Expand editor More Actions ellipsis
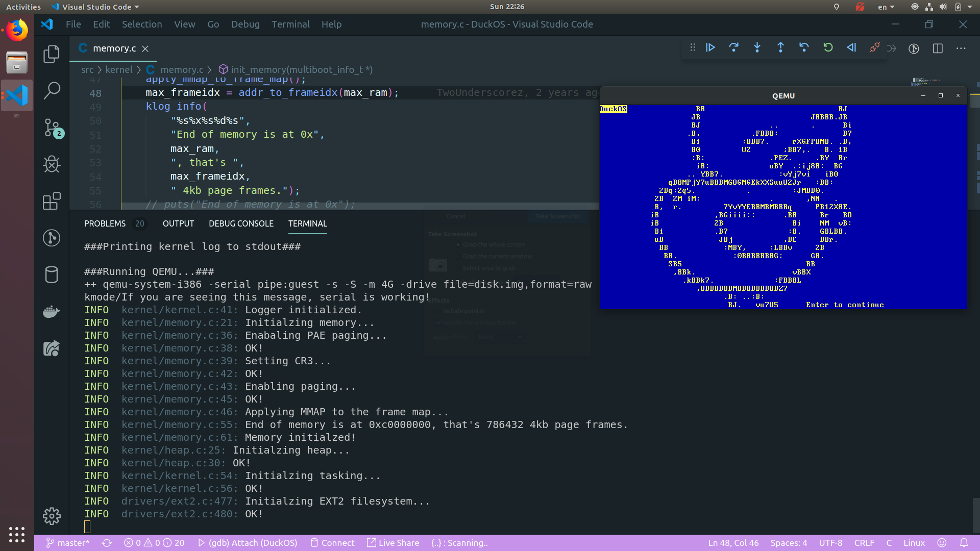 [x=961, y=48]
